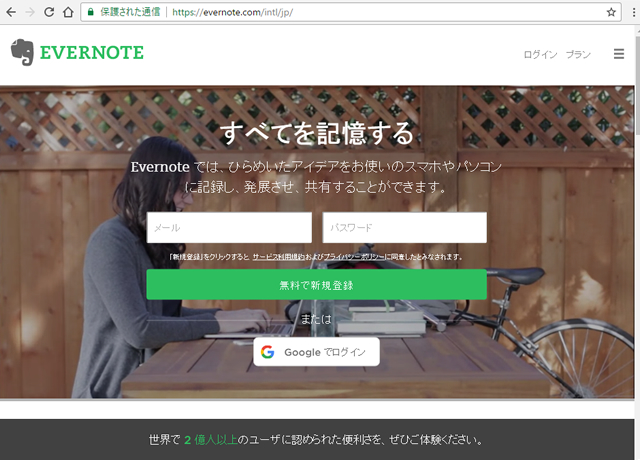This screenshot has width=640, height=460.
Task: Open the プライバシーポリシー link
Action: (354, 257)
